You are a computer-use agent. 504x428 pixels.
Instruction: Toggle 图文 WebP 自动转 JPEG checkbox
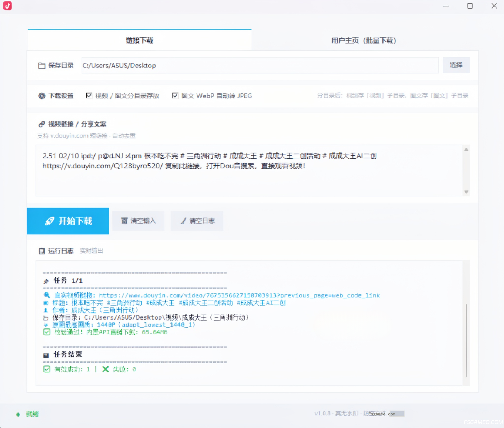pyautogui.click(x=175, y=95)
